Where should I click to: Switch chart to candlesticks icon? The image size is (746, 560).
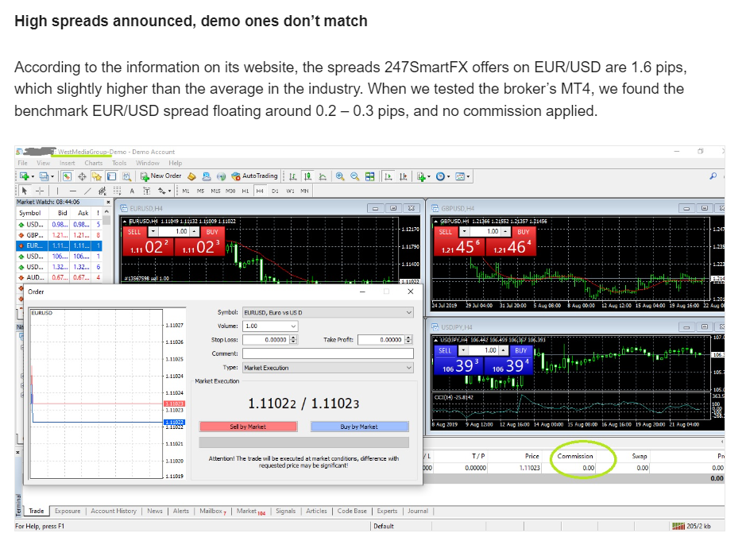click(307, 176)
